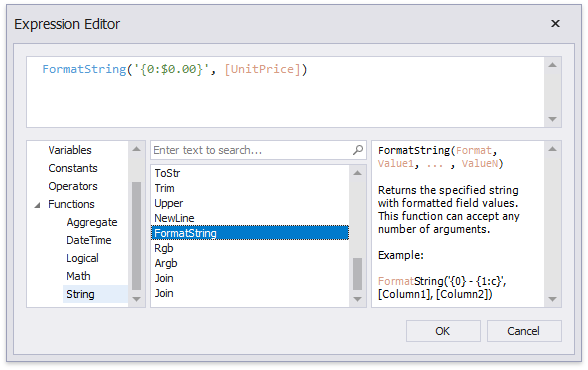Select the Constants category
The image size is (588, 370).
pyautogui.click(x=73, y=168)
